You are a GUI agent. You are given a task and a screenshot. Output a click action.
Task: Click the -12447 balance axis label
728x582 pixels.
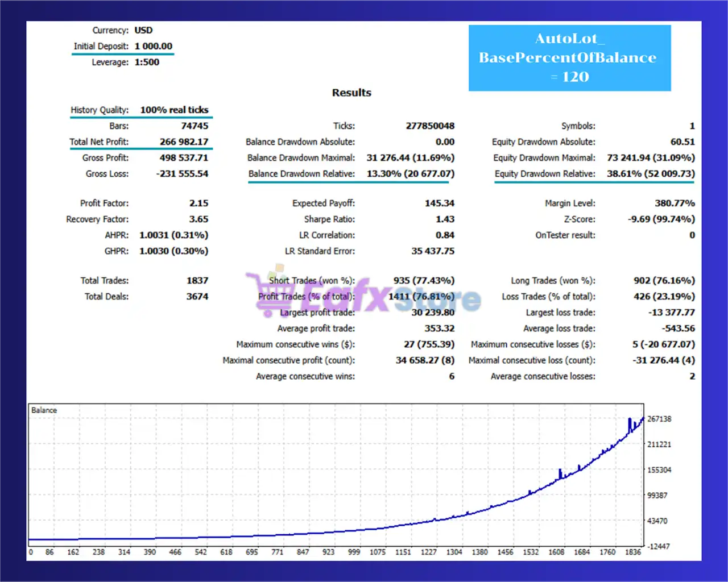(x=659, y=546)
